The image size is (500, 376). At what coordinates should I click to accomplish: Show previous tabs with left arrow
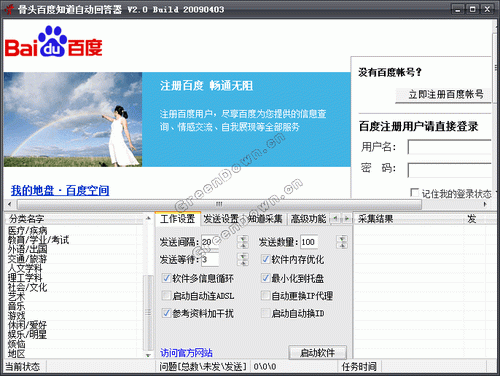pyautogui.click(x=335, y=219)
